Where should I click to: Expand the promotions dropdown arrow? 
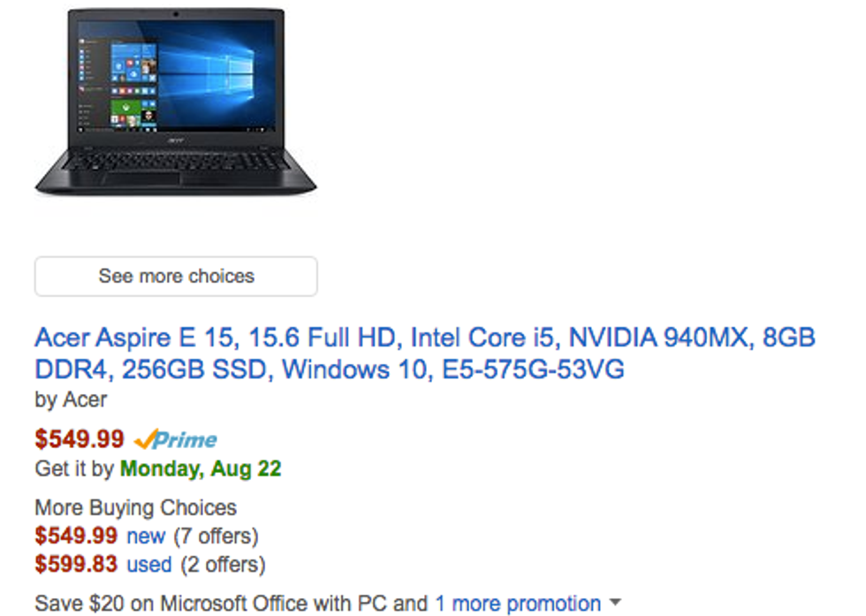[x=615, y=602]
